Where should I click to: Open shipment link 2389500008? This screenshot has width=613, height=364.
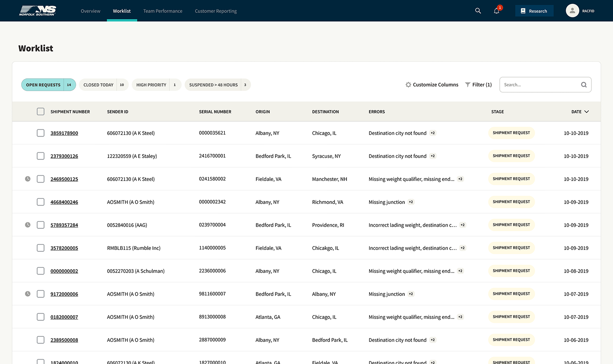click(64, 340)
